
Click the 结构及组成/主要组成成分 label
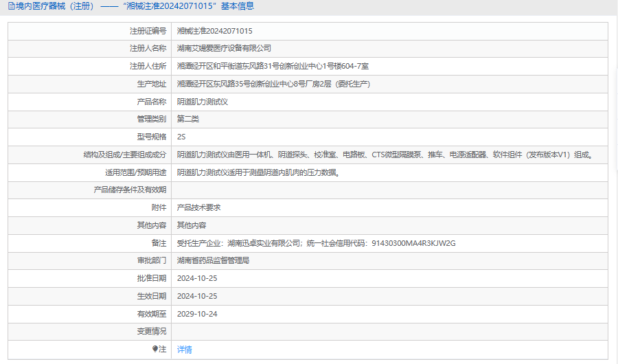[x=125, y=155]
